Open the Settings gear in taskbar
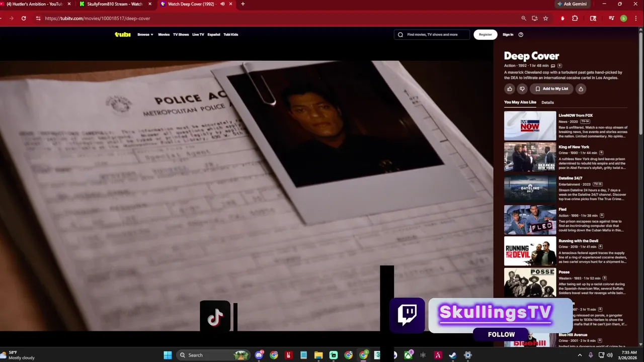The image size is (644, 362). tap(468, 355)
